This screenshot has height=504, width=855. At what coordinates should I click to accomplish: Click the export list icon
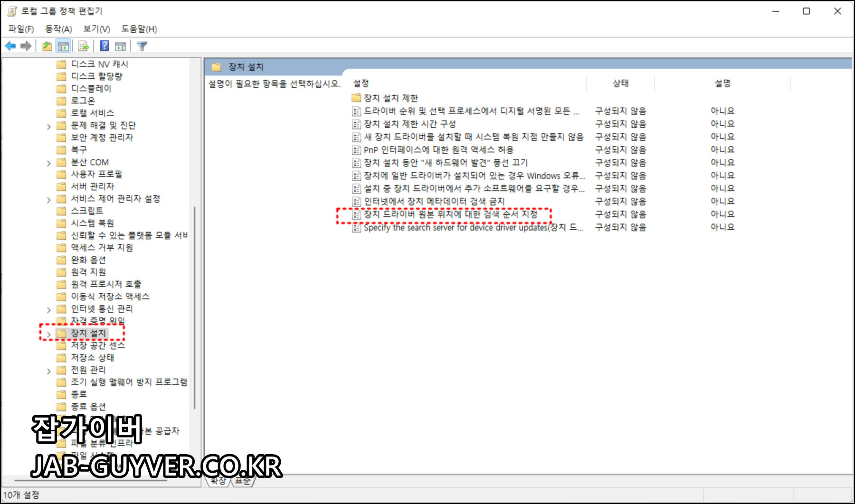(x=83, y=46)
